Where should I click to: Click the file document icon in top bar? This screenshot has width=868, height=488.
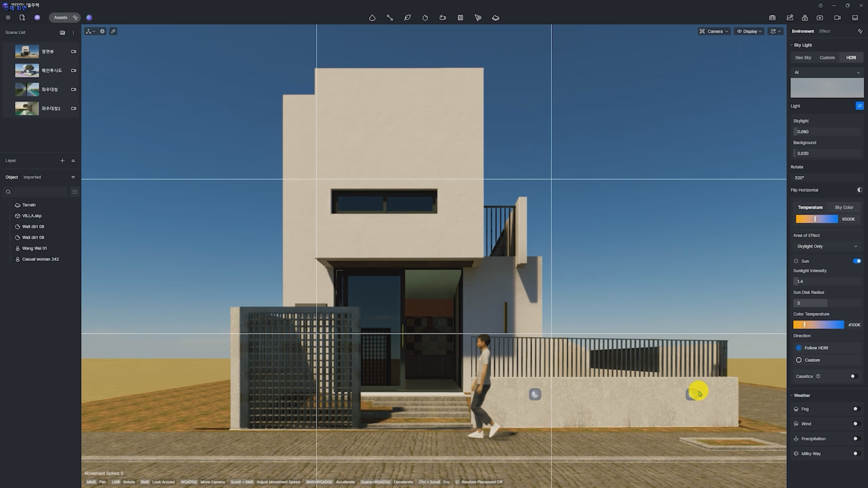coord(22,18)
